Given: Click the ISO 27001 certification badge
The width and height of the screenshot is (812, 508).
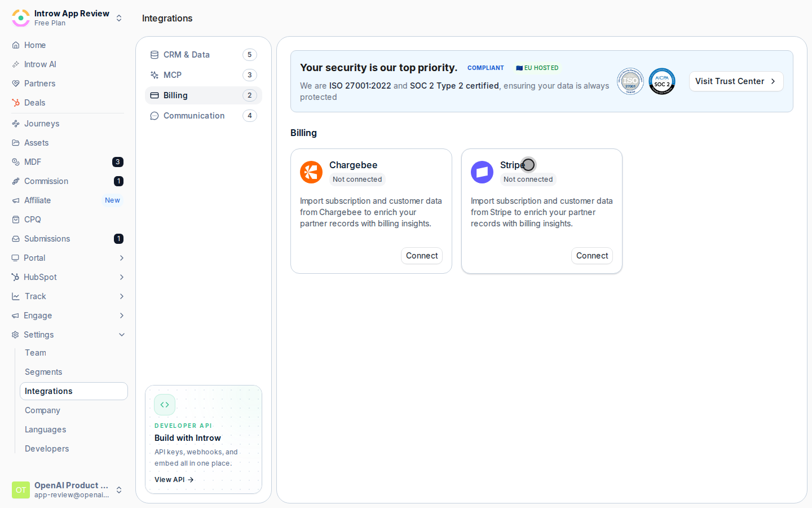Looking at the screenshot, I should pyautogui.click(x=630, y=81).
